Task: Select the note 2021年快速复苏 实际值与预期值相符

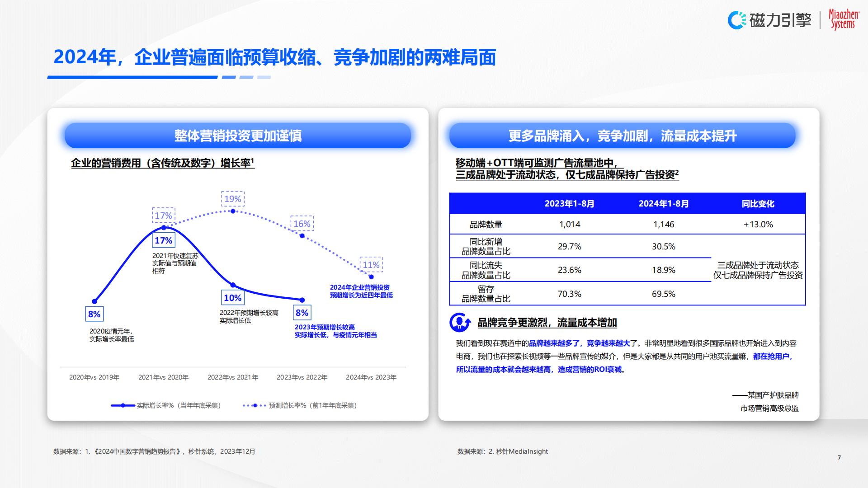Action: tap(175, 263)
